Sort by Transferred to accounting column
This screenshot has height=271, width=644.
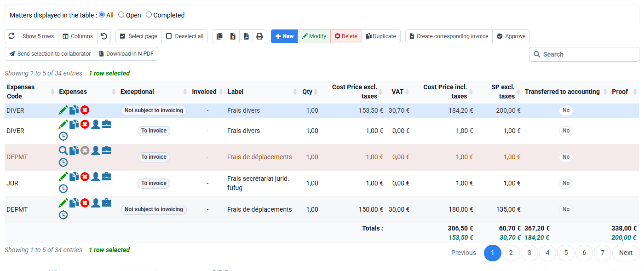coord(566,92)
